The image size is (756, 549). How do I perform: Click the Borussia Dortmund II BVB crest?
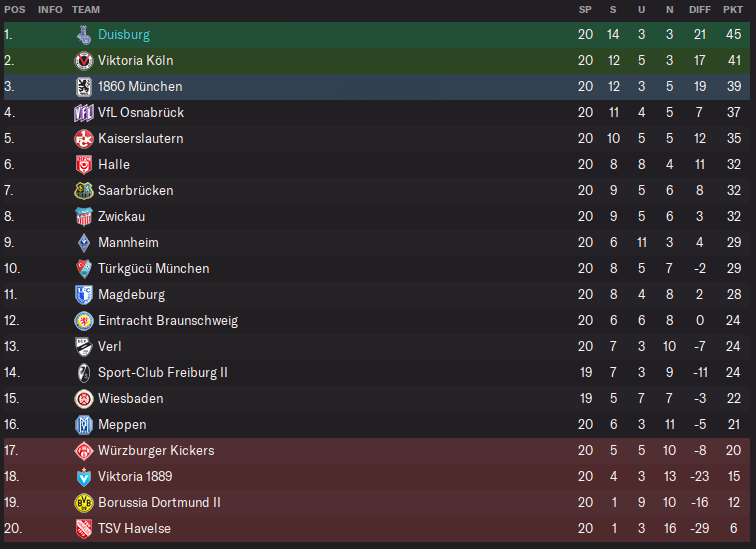coord(84,503)
